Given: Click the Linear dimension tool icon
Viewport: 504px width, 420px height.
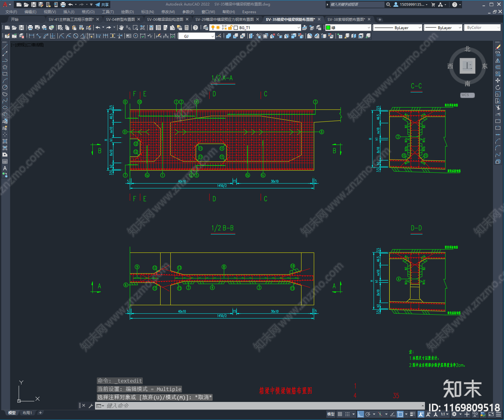Looking at the screenshot, I should 31,36.
